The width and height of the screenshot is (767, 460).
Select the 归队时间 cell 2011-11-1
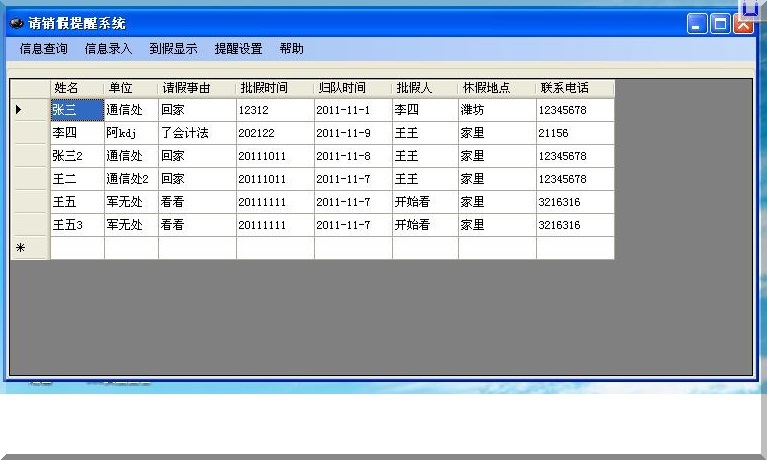point(353,110)
